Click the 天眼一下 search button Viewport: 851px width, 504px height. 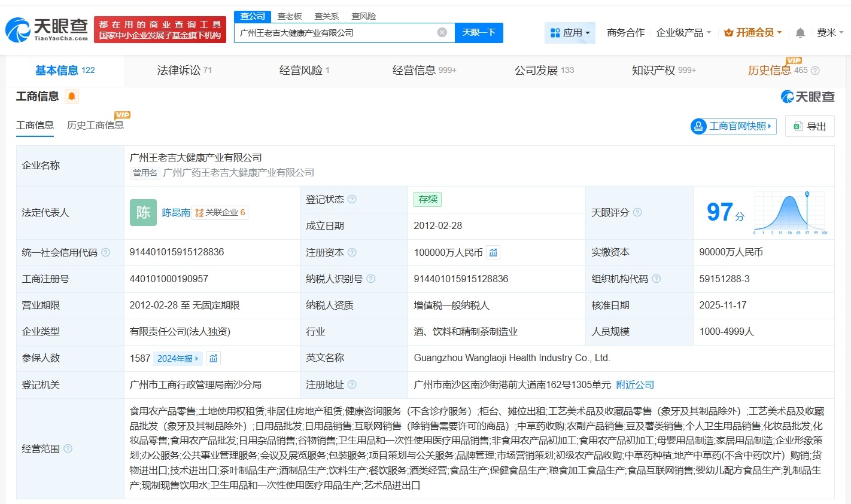(x=479, y=32)
